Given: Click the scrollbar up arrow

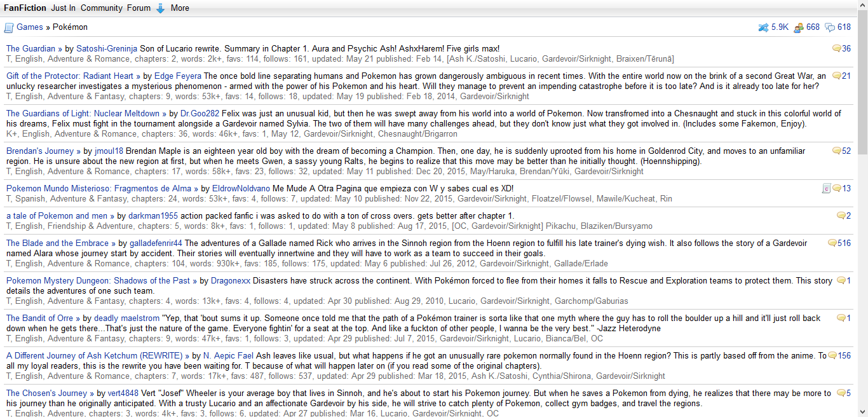Looking at the screenshot, I should point(862,5).
